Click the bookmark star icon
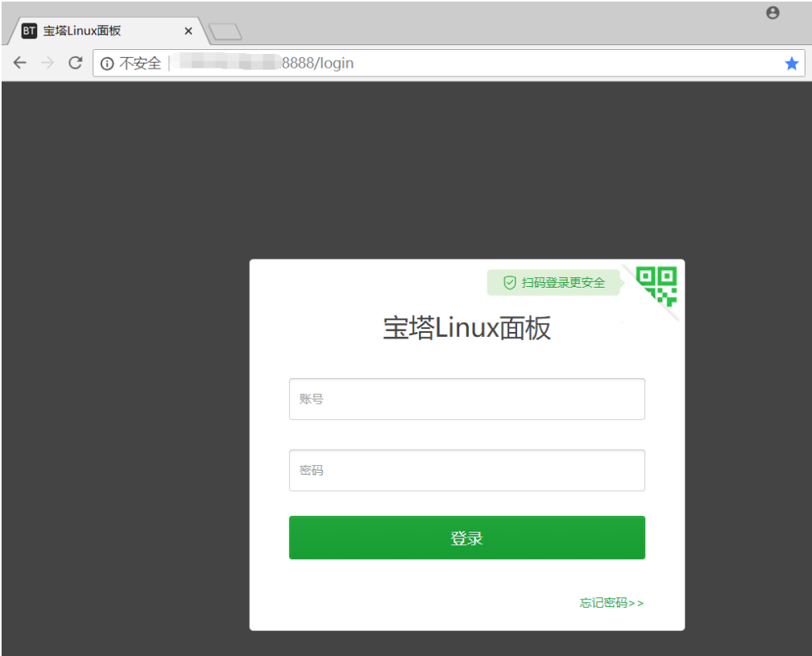This screenshot has width=812, height=656. (x=790, y=63)
